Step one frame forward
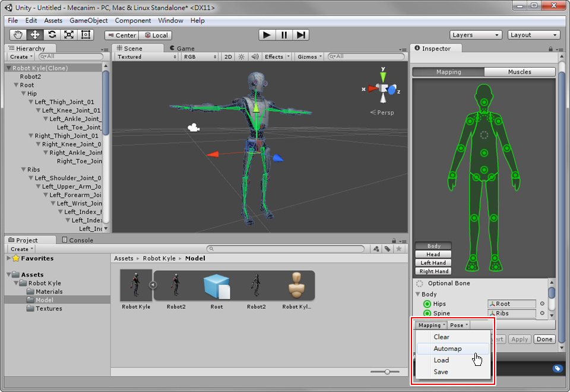Screen dimensions: 570x392 tap(300, 35)
